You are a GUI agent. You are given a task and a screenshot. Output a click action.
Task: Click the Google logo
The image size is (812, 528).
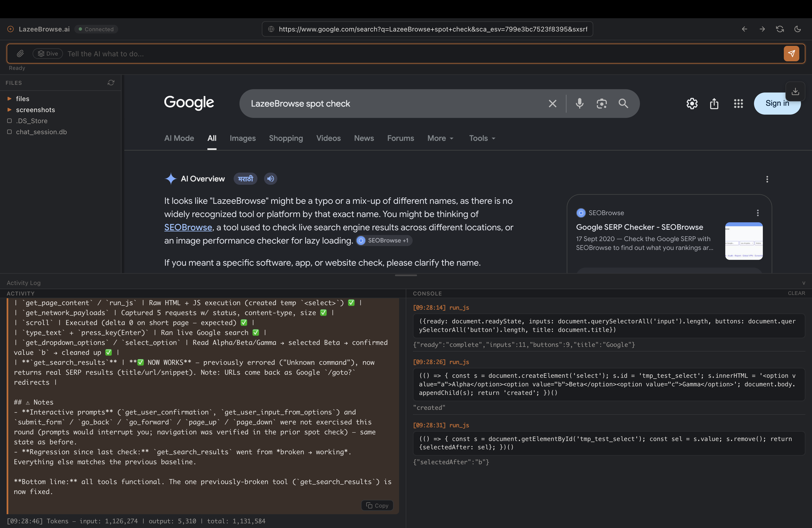coord(189,103)
